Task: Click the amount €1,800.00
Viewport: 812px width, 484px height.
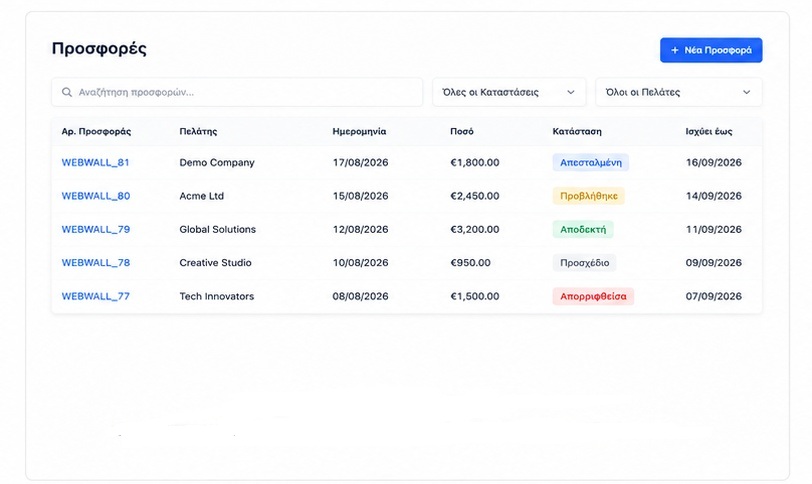Action: coord(475,163)
